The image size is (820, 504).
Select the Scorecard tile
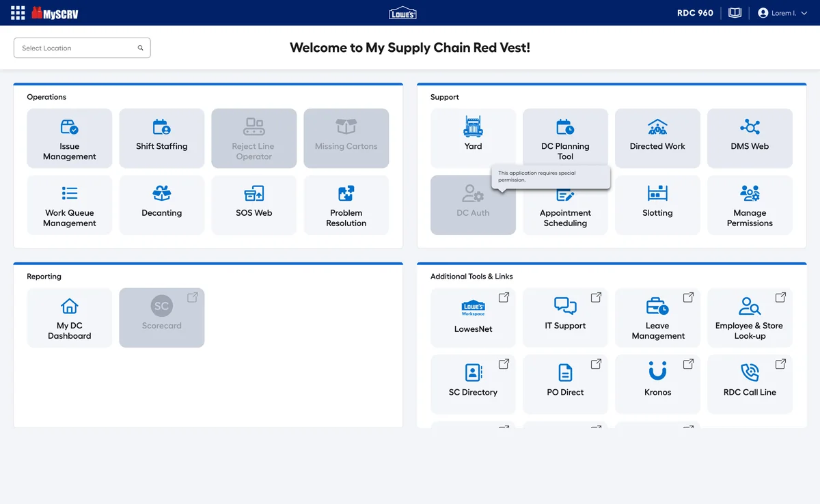(x=162, y=318)
